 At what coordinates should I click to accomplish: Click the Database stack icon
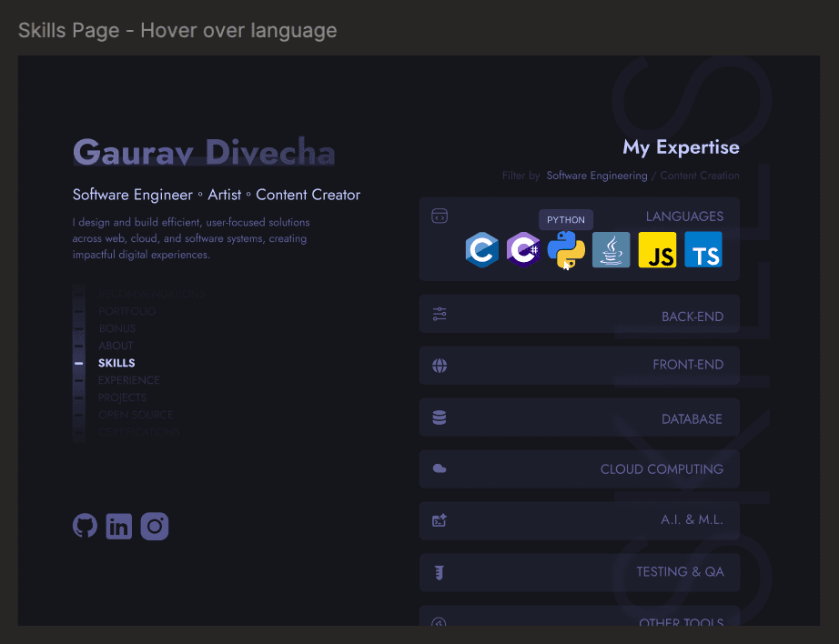point(440,418)
